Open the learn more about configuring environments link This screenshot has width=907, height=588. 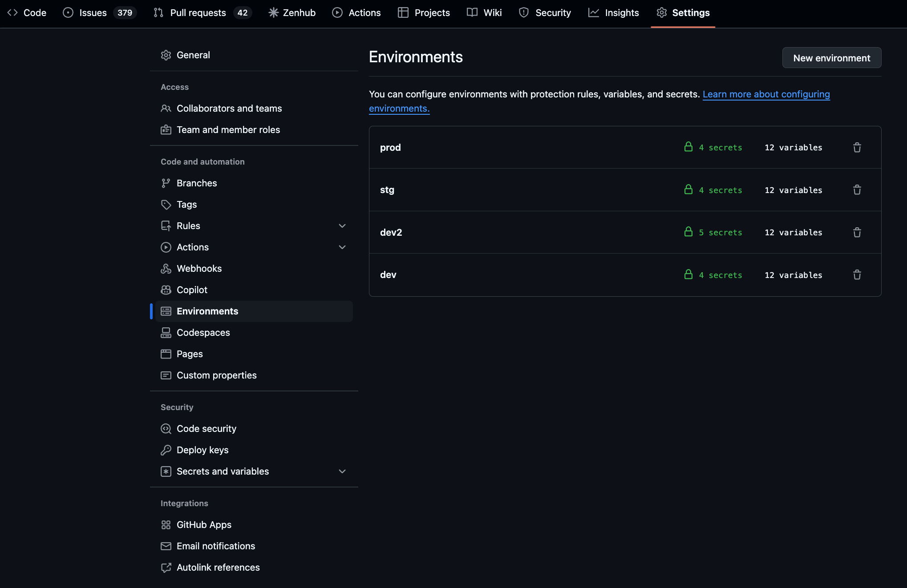(x=766, y=94)
